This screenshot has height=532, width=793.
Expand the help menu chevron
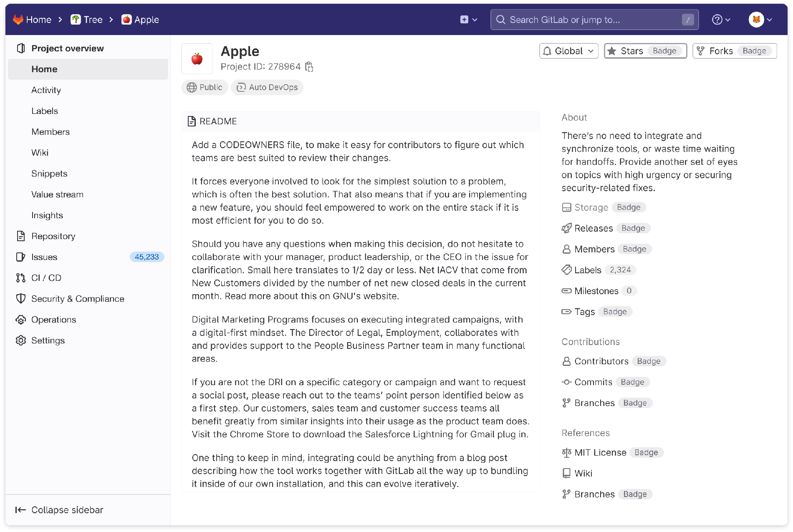point(727,19)
